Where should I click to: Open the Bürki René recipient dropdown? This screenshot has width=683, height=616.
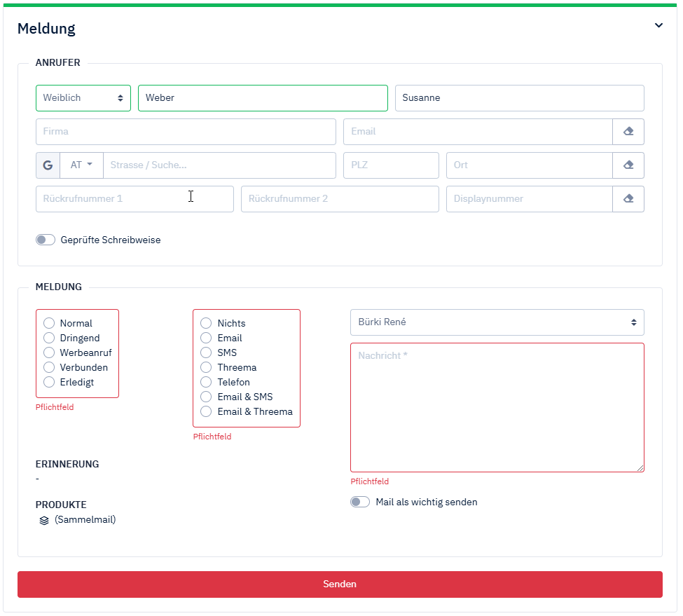click(x=497, y=322)
